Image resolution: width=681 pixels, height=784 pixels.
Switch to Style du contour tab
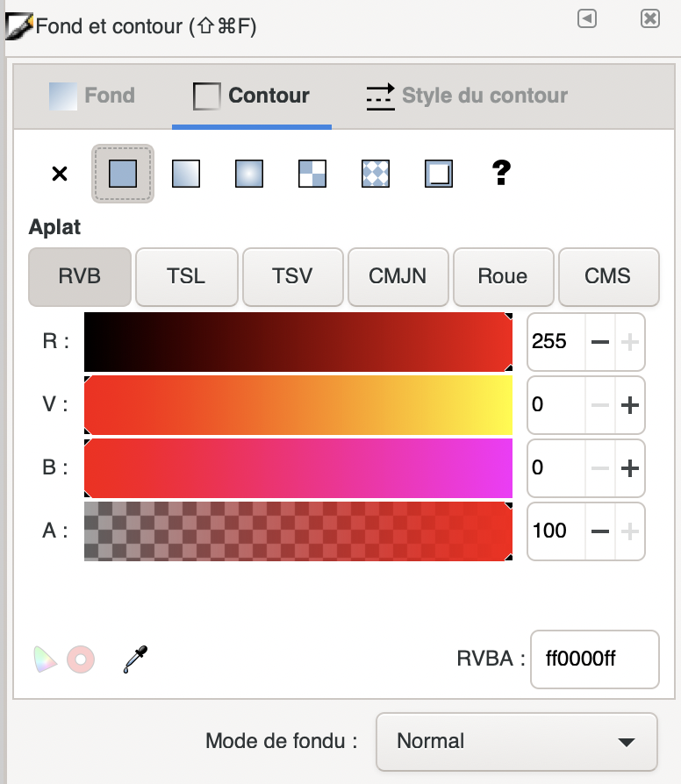[467, 96]
